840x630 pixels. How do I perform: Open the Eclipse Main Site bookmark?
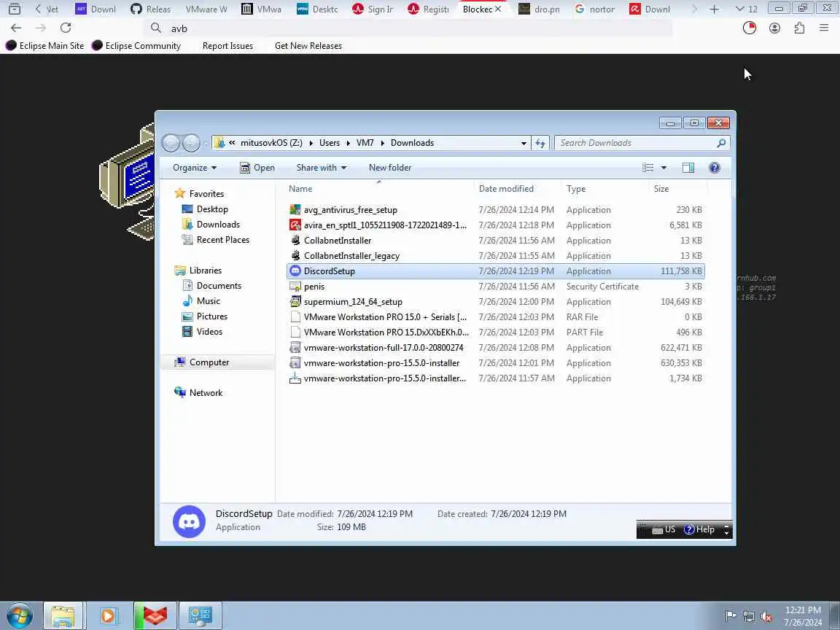(x=45, y=45)
